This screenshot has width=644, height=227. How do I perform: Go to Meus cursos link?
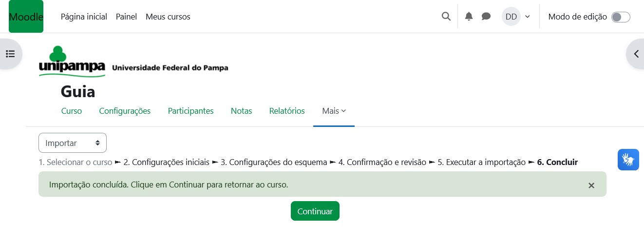(x=168, y=17)
